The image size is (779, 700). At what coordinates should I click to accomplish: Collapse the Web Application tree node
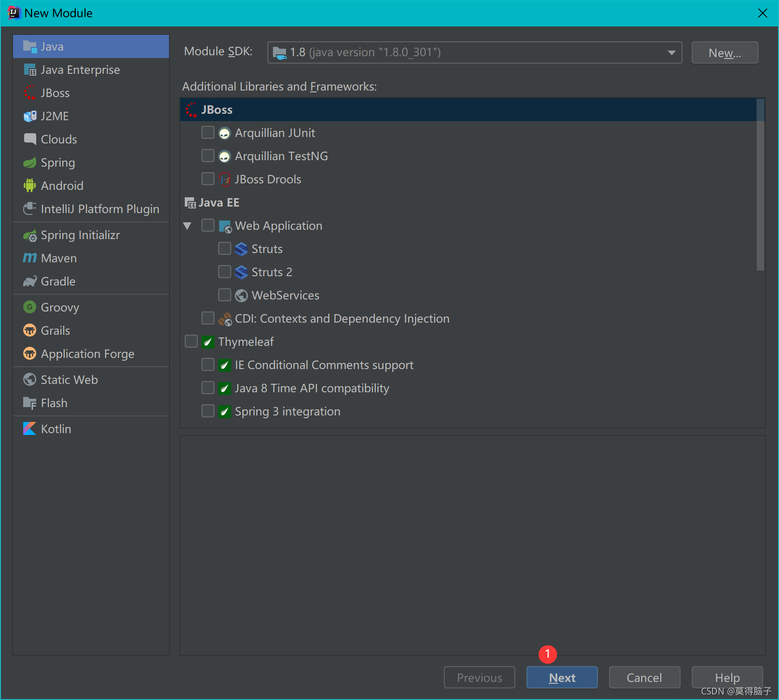(188, 226)
